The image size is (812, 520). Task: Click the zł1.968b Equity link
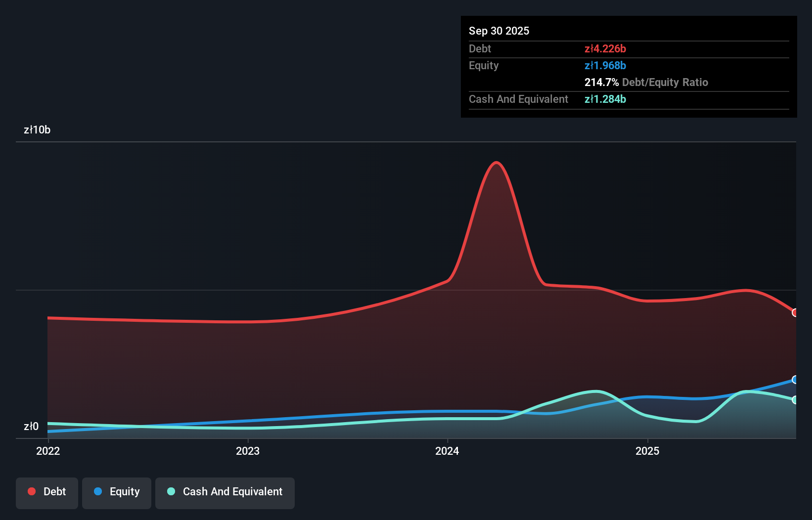(605, 65)
